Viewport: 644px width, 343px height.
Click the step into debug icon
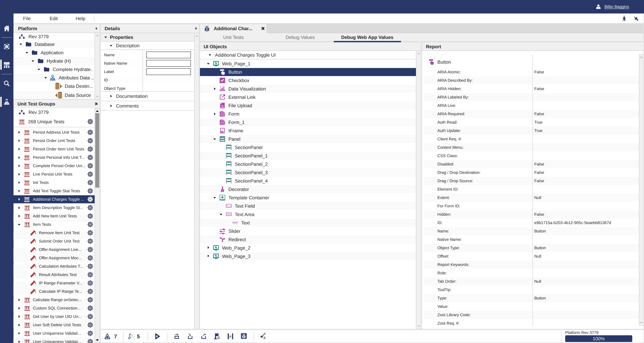coord(190,336)
